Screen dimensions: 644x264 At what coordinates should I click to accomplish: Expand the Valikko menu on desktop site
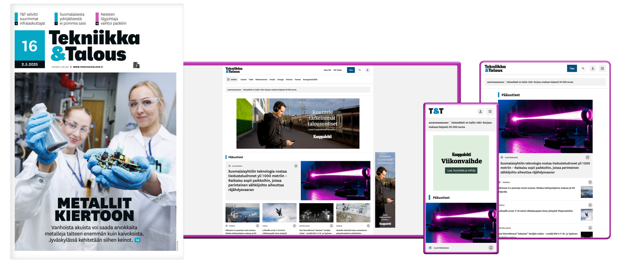[x=232, y=79]
